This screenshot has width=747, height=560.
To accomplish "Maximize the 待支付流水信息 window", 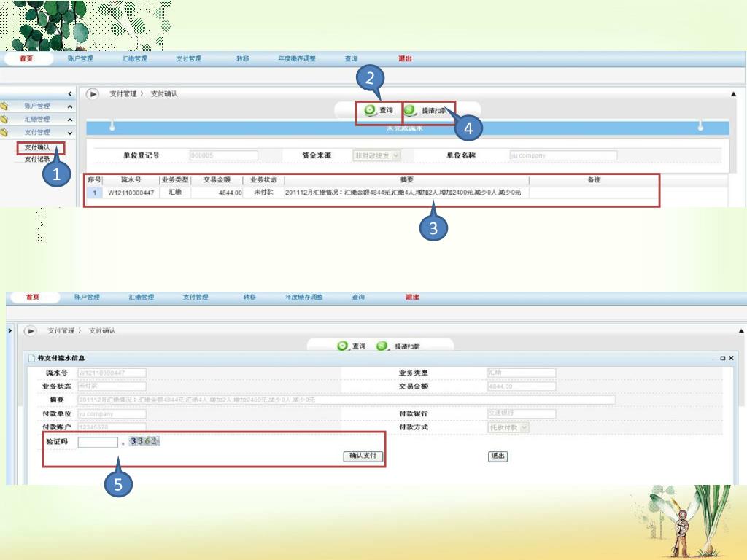I will pos(723,358).
